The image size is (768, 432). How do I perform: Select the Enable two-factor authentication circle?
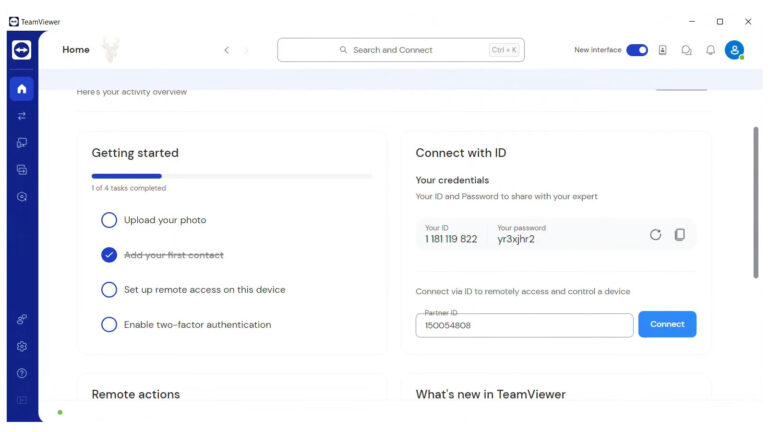(x=109, y=324)
